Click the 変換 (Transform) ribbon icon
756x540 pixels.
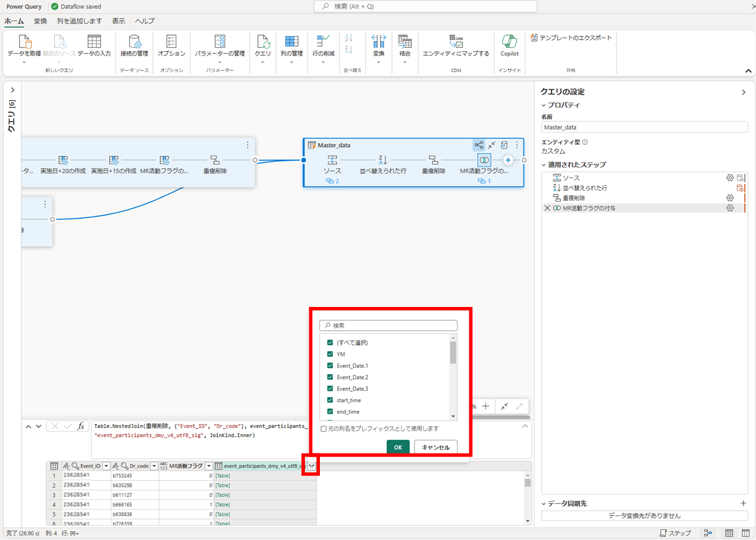(379, 42)
